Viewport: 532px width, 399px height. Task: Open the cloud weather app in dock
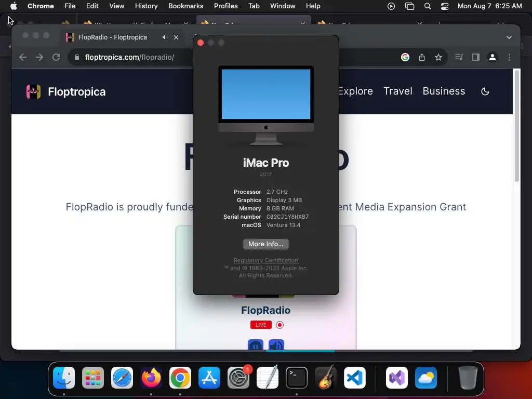point(426,378)
